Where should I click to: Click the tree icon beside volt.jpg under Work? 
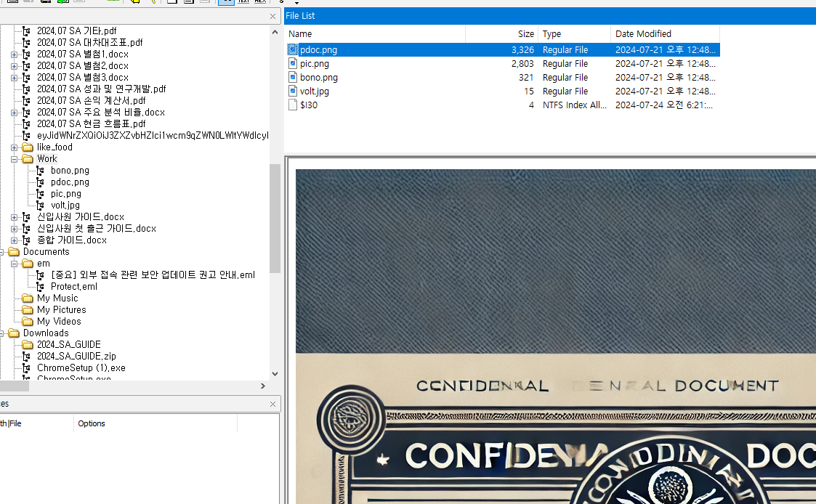click(x=40, y=206)
